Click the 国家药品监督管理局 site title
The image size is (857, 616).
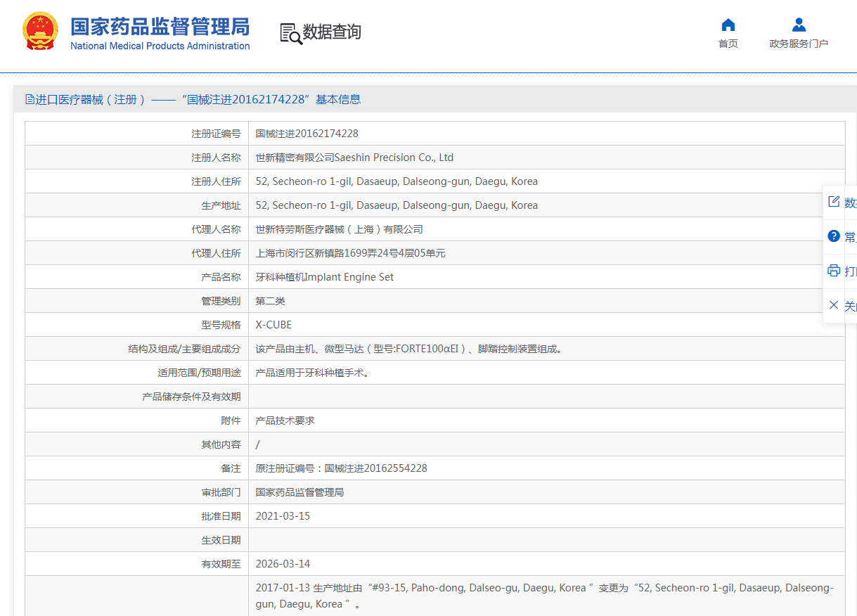coord(160,27)
